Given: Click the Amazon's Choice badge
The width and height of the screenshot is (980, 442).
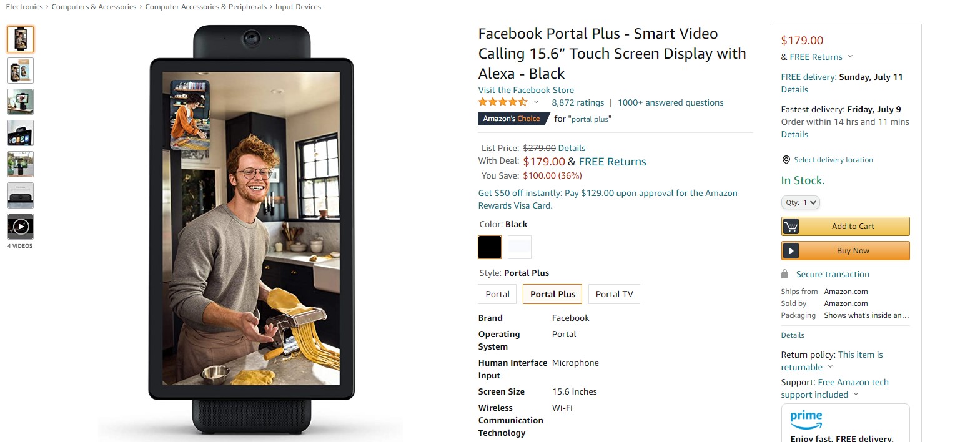Looking at the screenshot, I should pyautogui.click(x=512, y=119).
